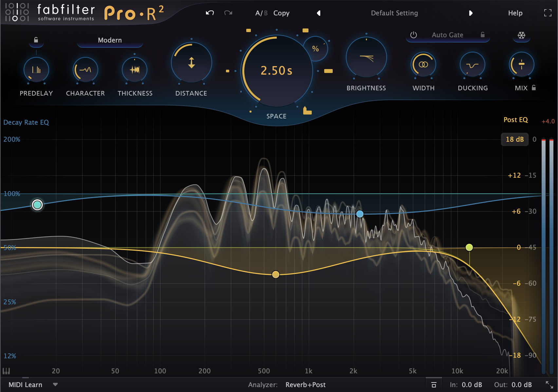Viewport: 558px width, 392px height.
Task: Click the Ducking knob
Action: pyautogui.click(x=472, y=64)
